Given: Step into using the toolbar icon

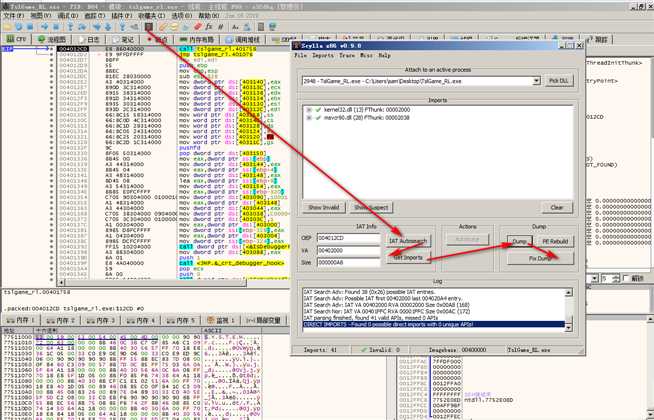Looking at the screenshot, I should [70, 27].
